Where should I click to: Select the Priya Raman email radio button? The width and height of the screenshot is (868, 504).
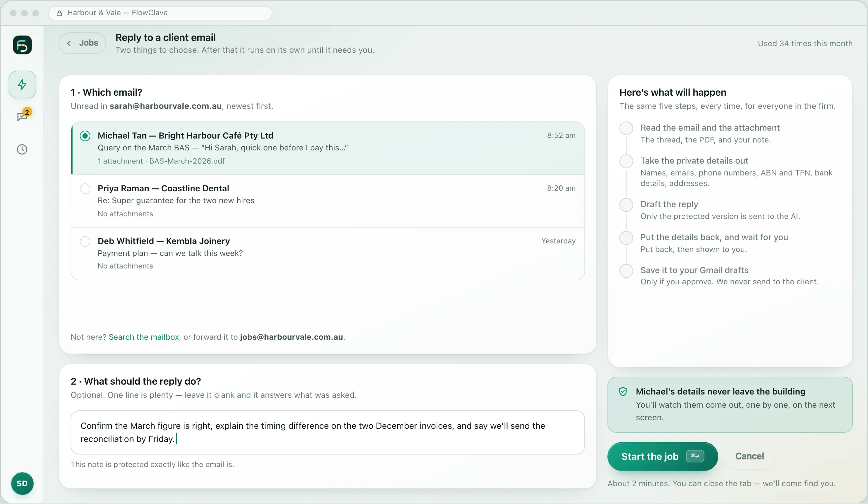click(x=85, y=188)
